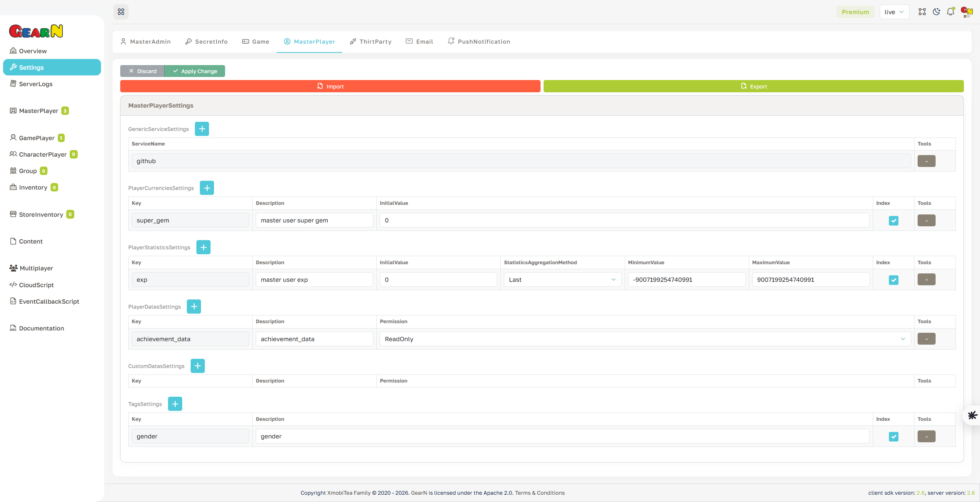Click the Export button
The height and width of the screenshot is (502, 980).
pyautogui.click(x=753, y=86)
